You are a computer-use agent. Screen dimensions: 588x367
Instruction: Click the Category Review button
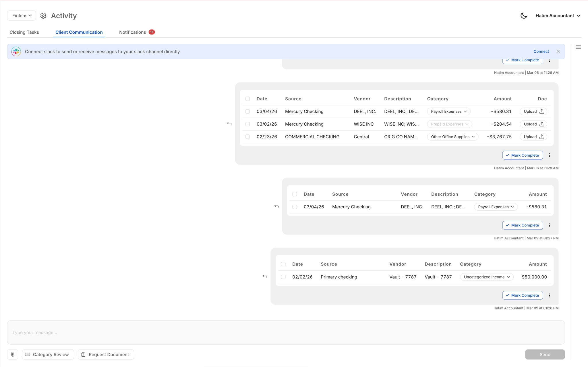[x=48, y=354]
